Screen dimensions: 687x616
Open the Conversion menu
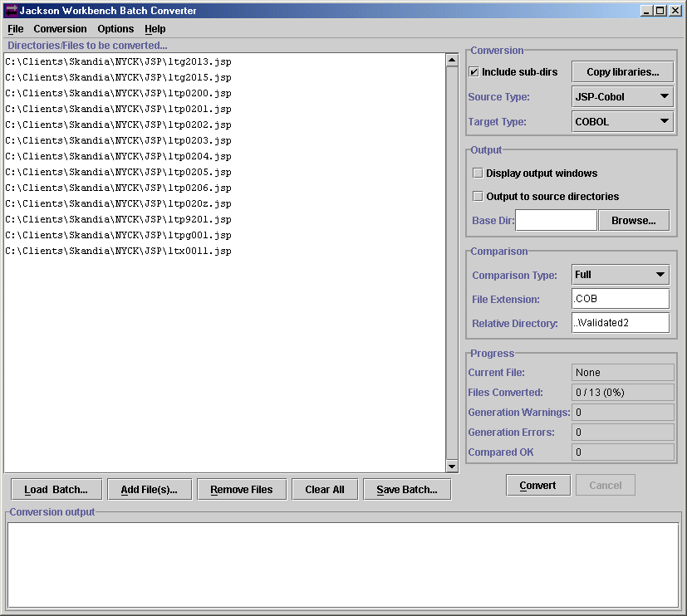point(60,29)
